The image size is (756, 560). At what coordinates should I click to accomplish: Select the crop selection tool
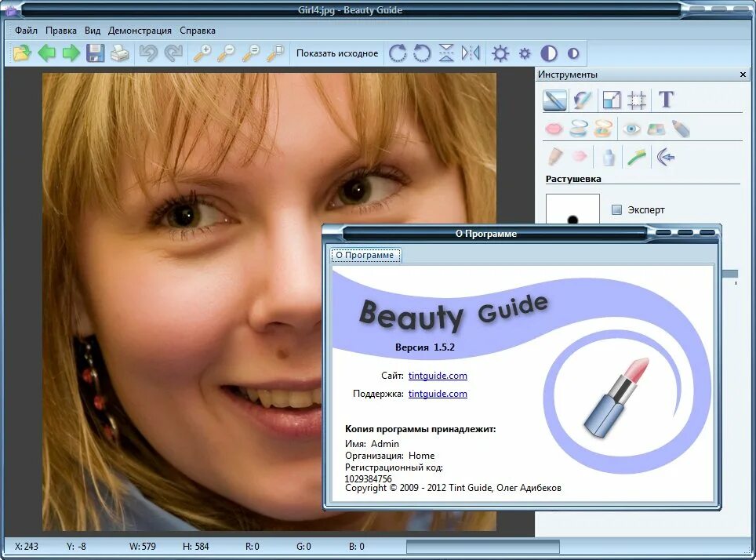click(x=637, y=100)
